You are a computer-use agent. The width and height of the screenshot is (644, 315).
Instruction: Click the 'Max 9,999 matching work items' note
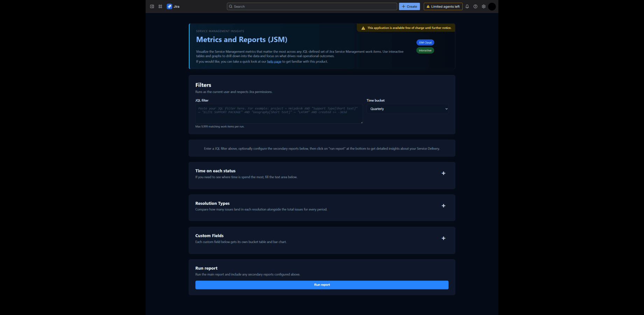220,127
